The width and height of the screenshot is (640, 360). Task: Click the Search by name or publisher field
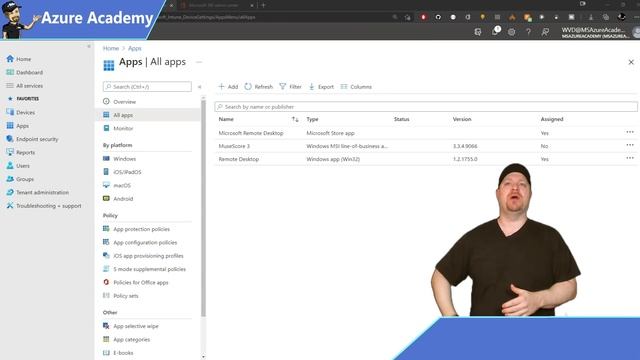point(426,107)
